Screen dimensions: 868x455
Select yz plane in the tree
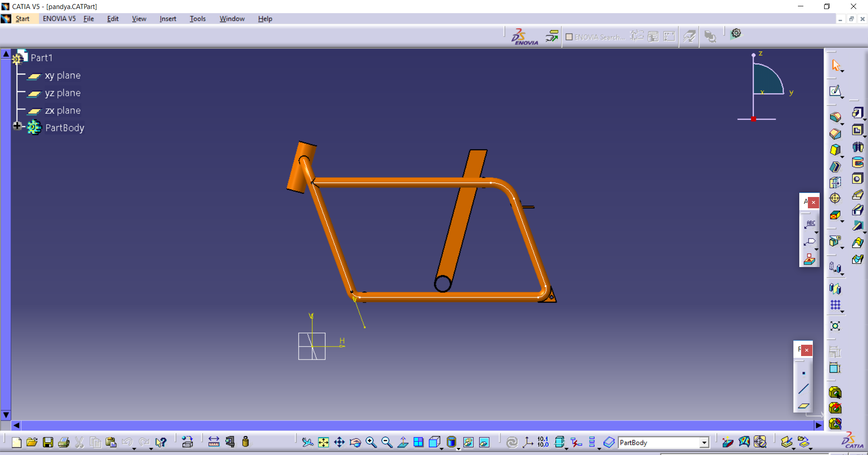click(x=62, y=93)
